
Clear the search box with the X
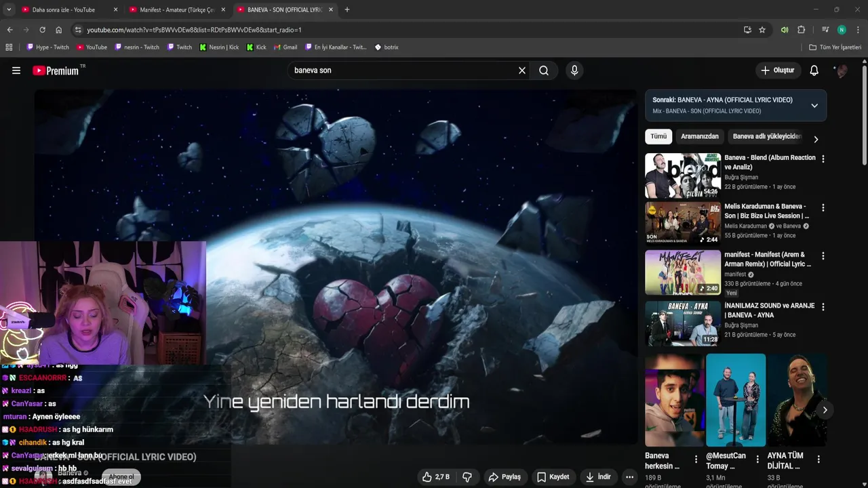[x=522, y=70]
